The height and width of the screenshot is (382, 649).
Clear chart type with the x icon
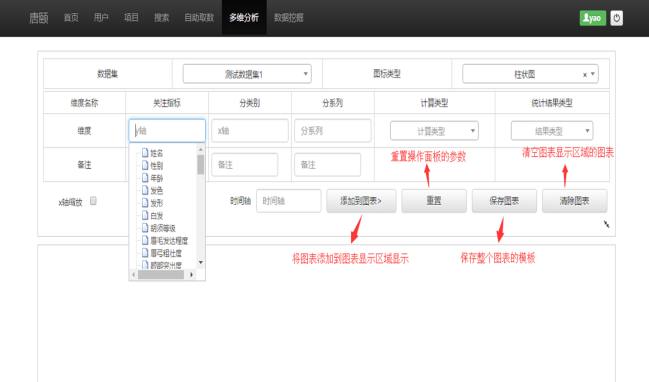point(585,74)
